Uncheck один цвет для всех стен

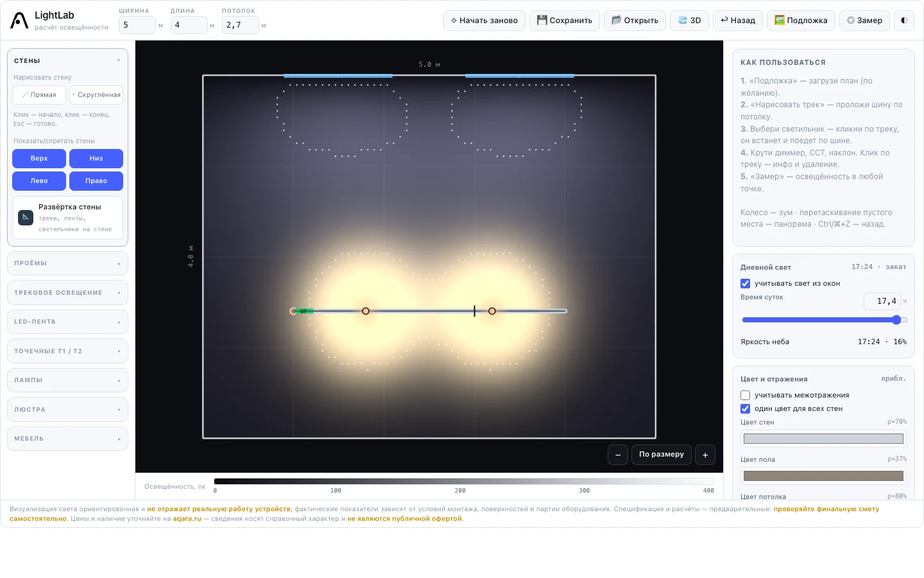(x=745, y=409)
